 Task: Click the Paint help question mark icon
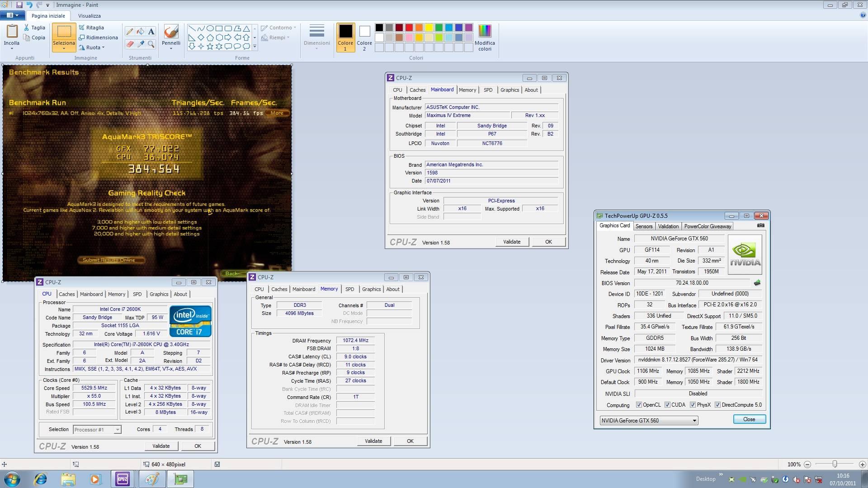(x=863, y=15)
